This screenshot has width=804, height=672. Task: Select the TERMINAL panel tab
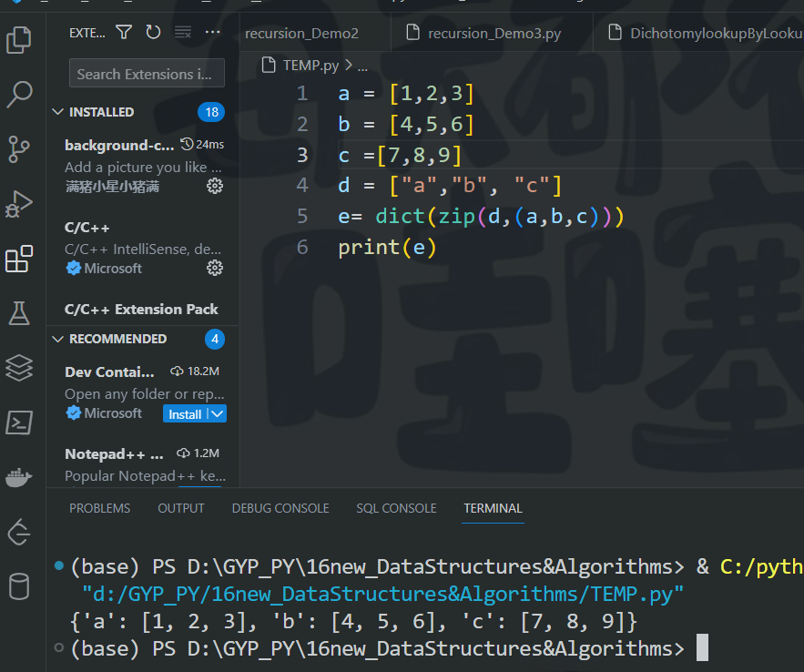(x=493, y=508)
